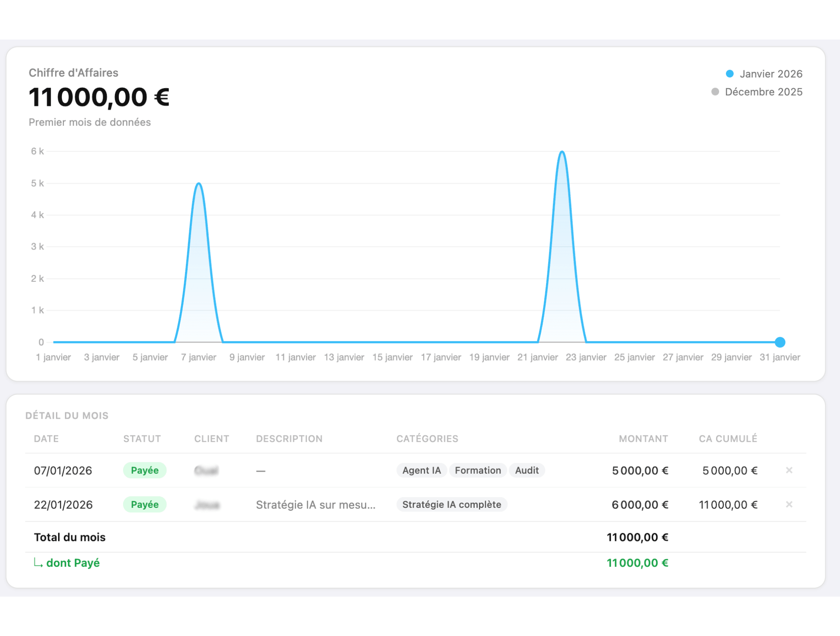
Task: Select the Formation category tag
Action: click(x=478, y=470)
